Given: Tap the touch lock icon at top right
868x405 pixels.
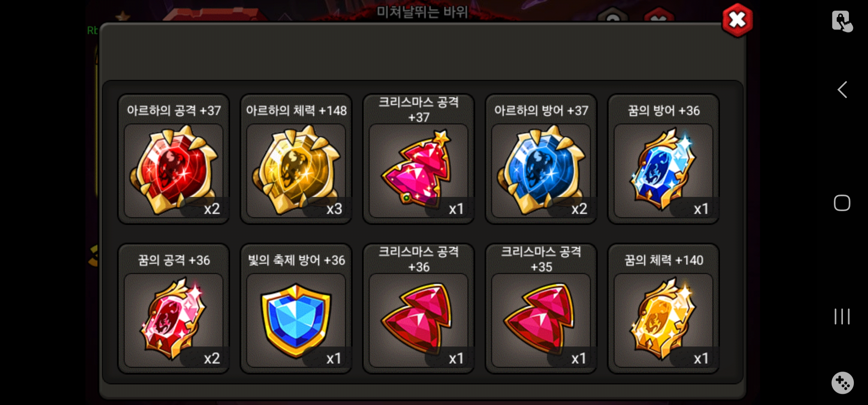Looking at the screenshot, I should pos(842,21).
